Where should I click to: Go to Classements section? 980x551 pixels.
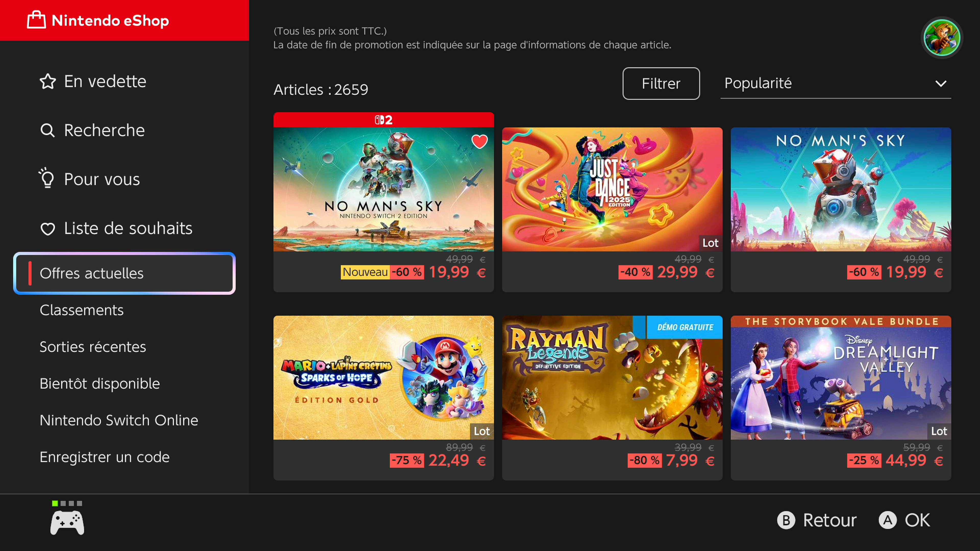[82, 310]
